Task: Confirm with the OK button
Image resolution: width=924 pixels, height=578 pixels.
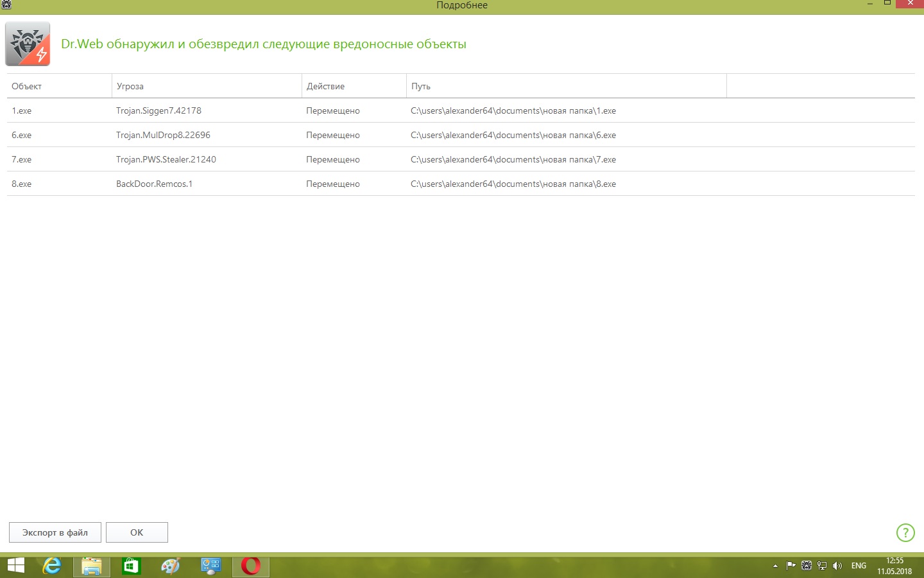Action: click(x=137, y=532)
